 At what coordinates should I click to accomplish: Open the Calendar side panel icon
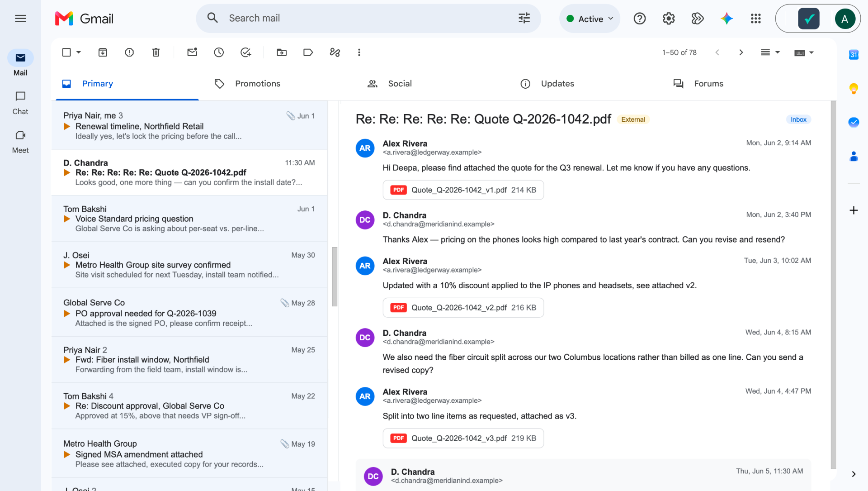pos(854,55)
